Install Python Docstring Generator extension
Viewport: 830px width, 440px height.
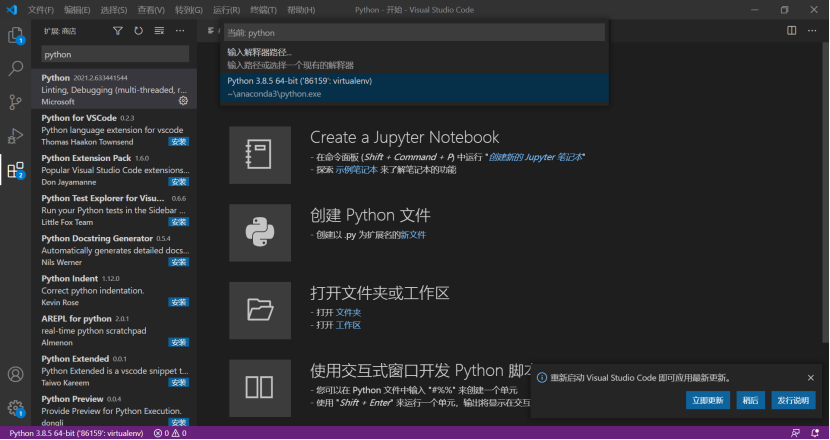179,262
